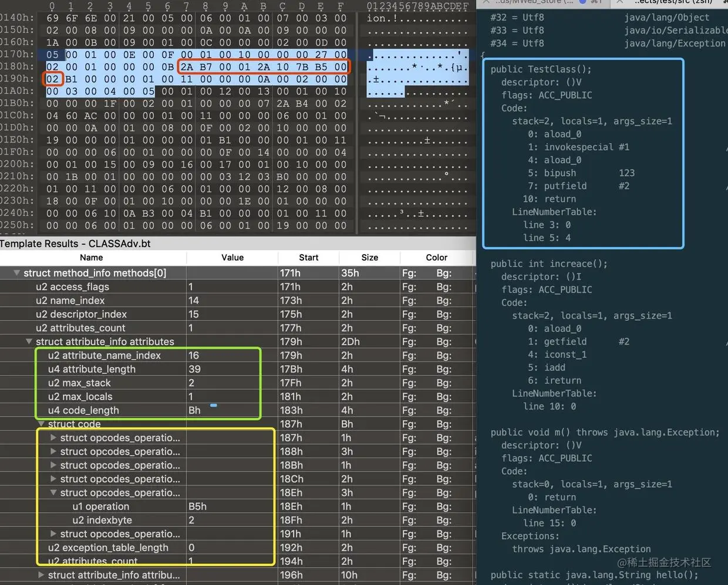Viewport: 728px width, 585px height.
Task: Click the '5: bipush 123' line
Action: 581,173
